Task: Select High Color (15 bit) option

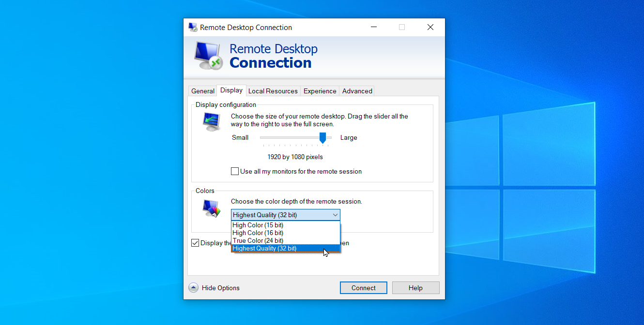Action: click(286, 225)
